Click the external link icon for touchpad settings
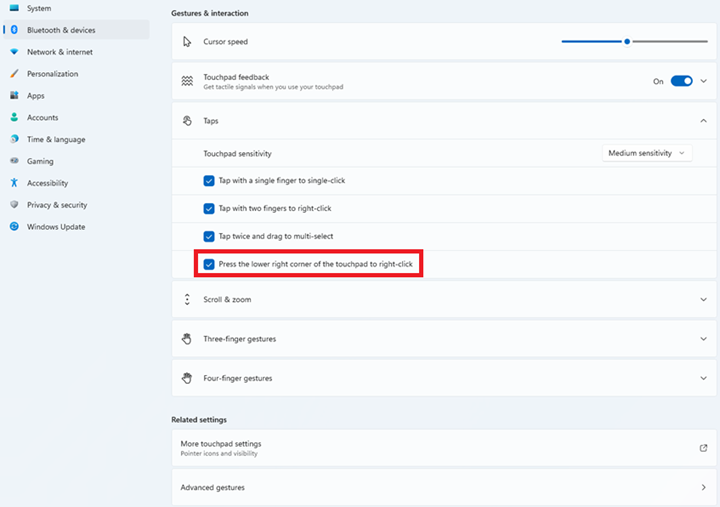This screenshot has height=507, width=720. [703, 448]
